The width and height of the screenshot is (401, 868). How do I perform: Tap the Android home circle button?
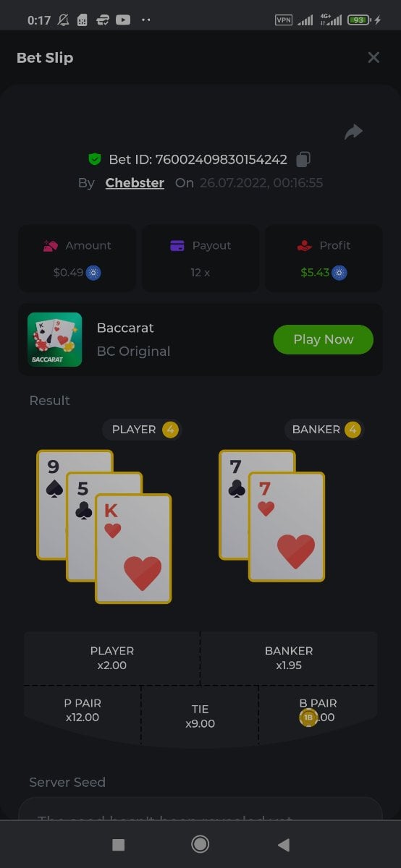tap(200, 844)
